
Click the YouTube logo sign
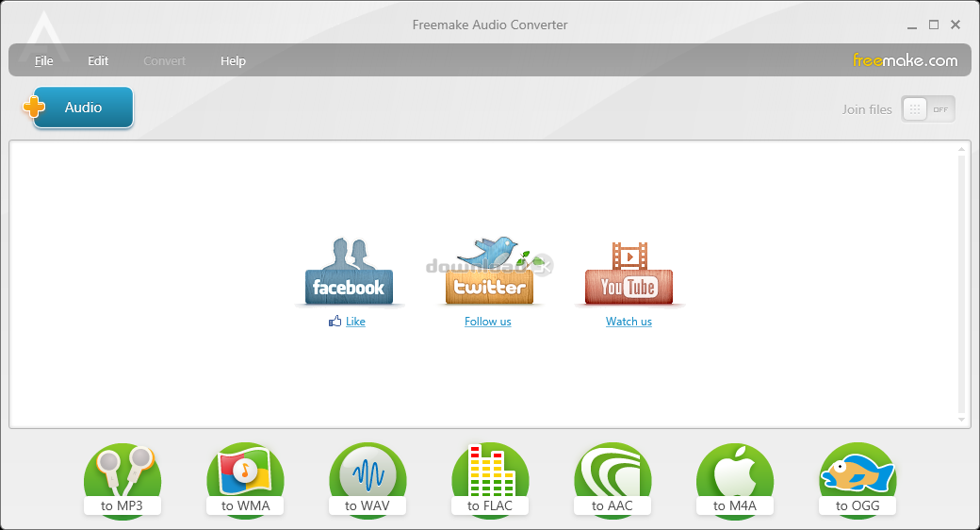tap(629, 273)
